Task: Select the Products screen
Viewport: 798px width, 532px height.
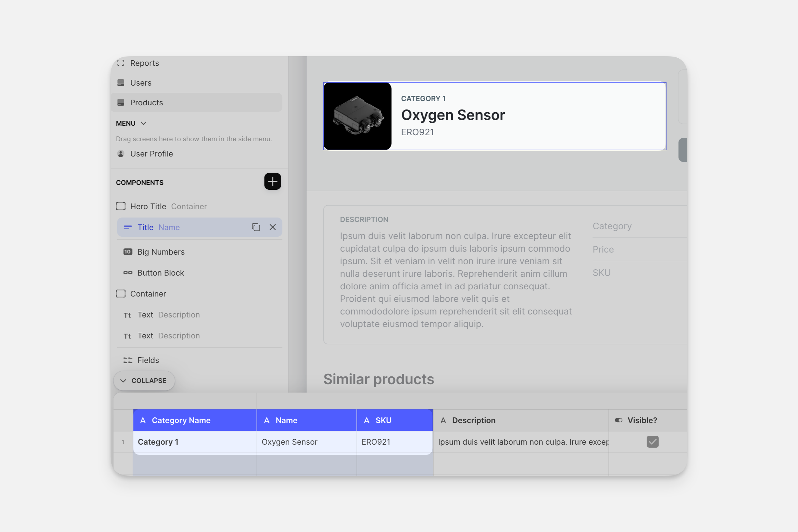Action: (x=197, y=102)
